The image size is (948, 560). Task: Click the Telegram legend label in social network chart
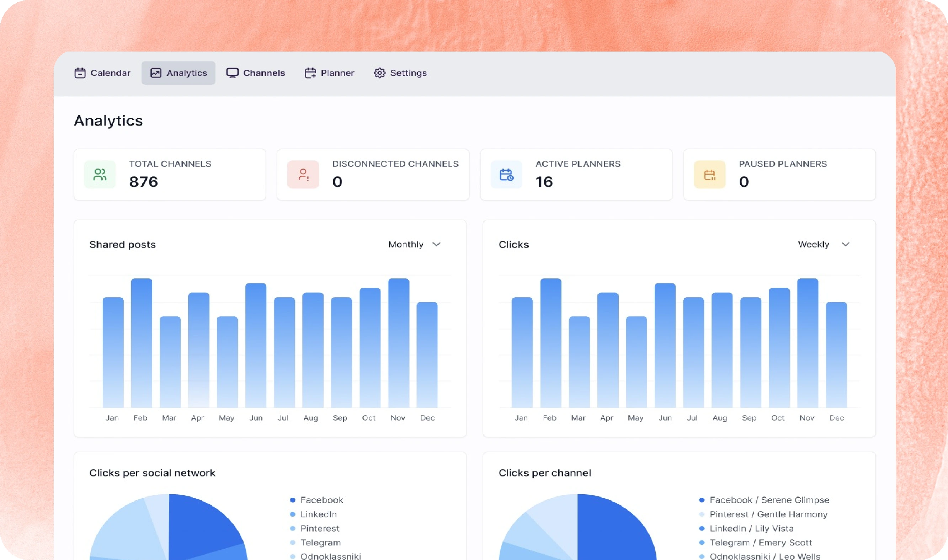point(320,542)
